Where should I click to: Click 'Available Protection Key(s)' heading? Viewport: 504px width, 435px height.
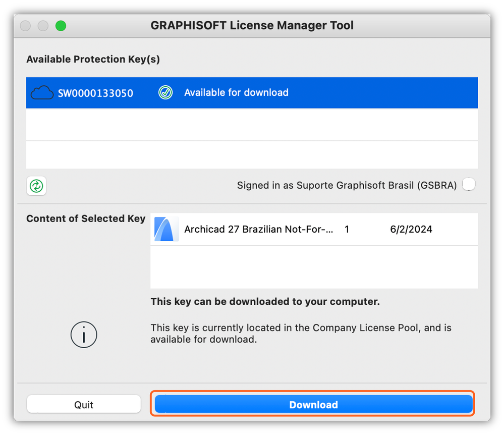tap(93, 59)
